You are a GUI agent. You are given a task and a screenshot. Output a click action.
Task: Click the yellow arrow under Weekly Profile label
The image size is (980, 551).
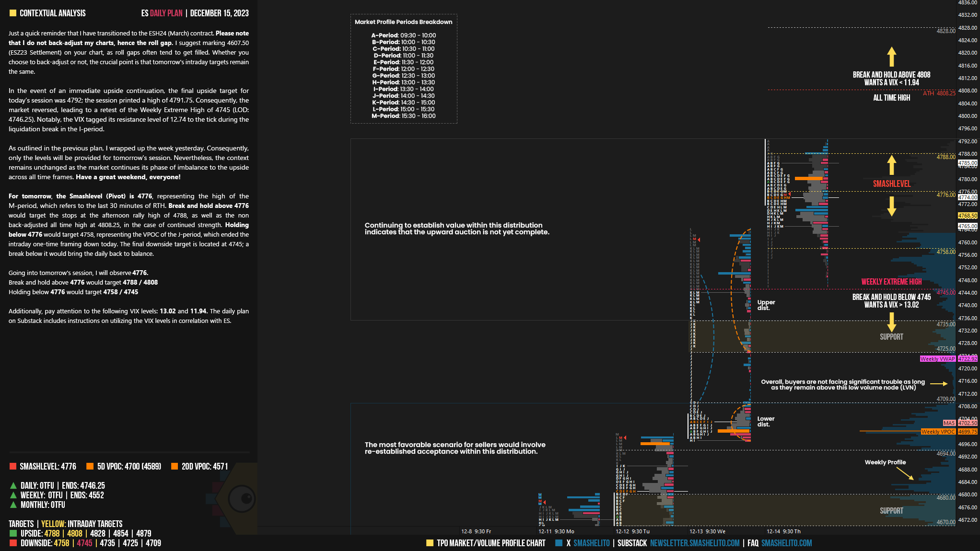(905, 474)
